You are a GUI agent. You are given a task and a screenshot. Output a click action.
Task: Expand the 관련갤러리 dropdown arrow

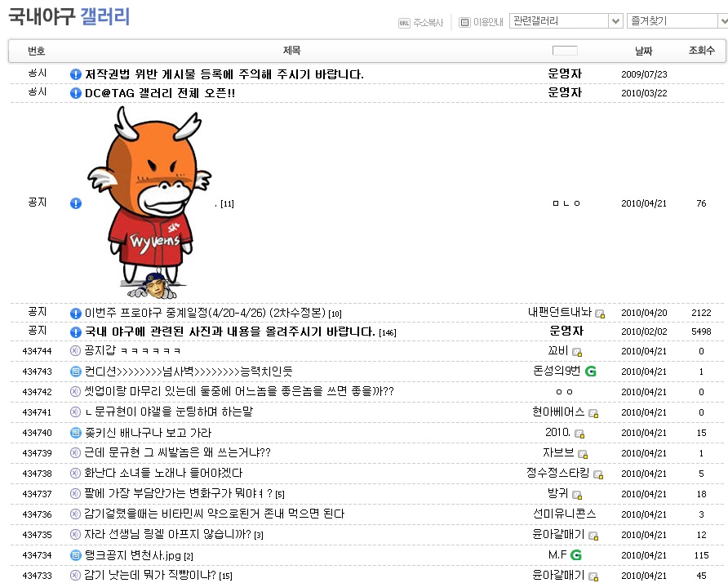point(615,21)
